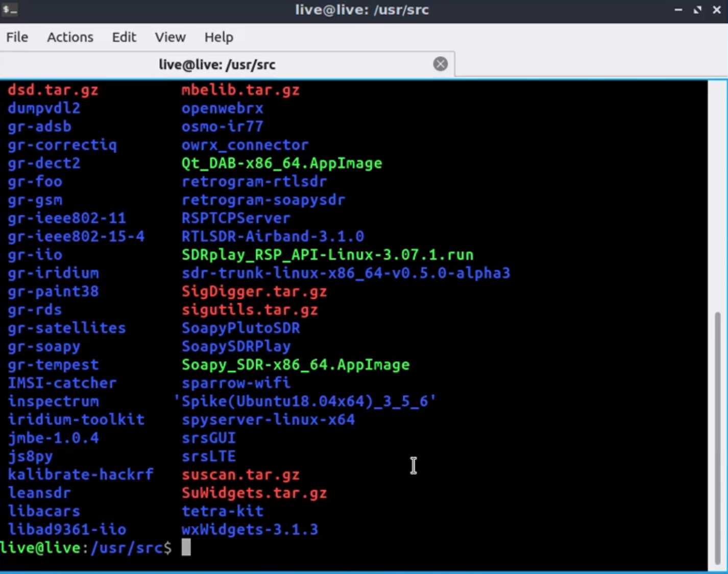This screenshot has width=728, height=574.
Task: Click the gr-ieee802-11 directory name
Action: [67, 218]
